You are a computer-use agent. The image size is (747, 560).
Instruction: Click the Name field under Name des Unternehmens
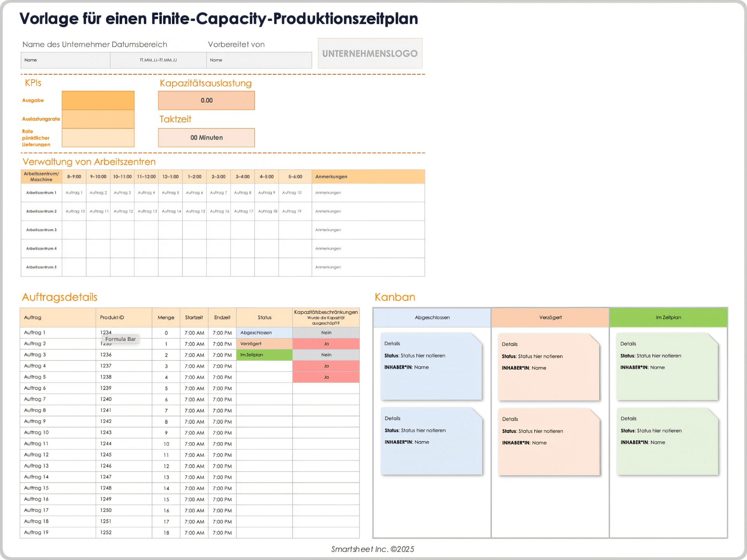click(x=65, y=60)
